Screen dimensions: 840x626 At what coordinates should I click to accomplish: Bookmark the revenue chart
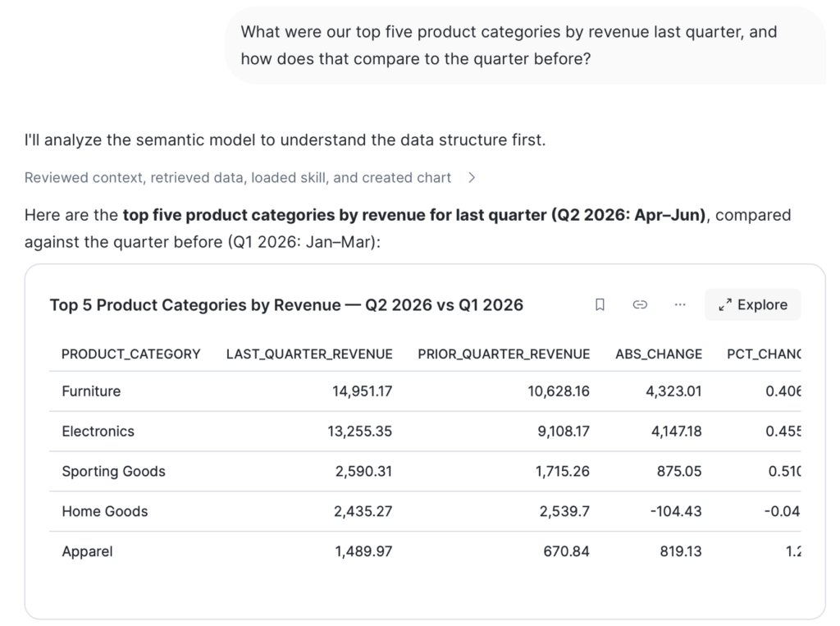600,304
